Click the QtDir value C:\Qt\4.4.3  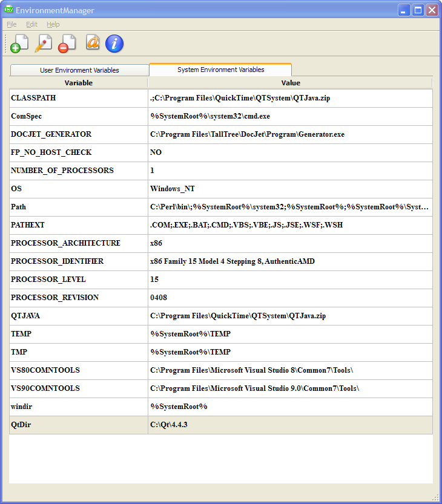click(170, 425)
